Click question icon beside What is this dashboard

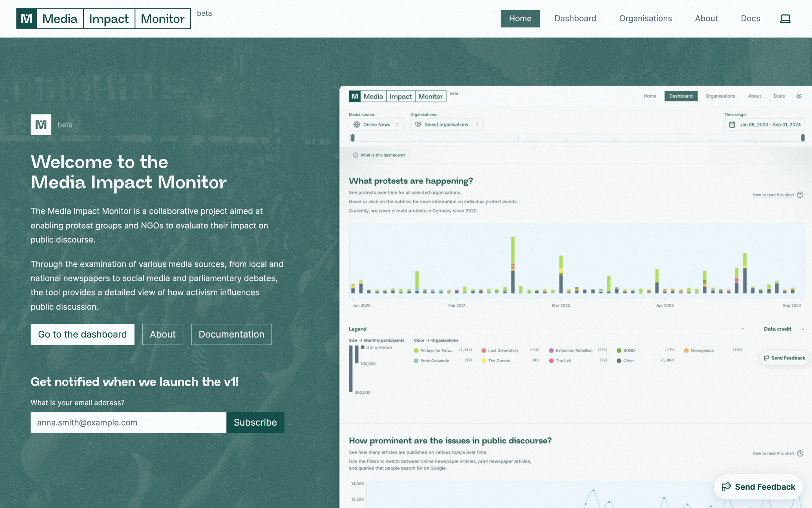pyautogui.click(x=355, y=155)
